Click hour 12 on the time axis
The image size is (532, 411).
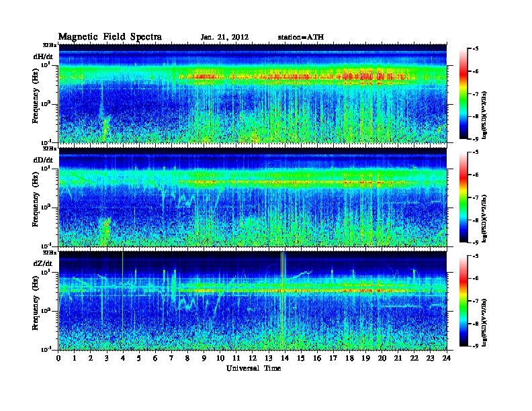click(x=253, y=359)
